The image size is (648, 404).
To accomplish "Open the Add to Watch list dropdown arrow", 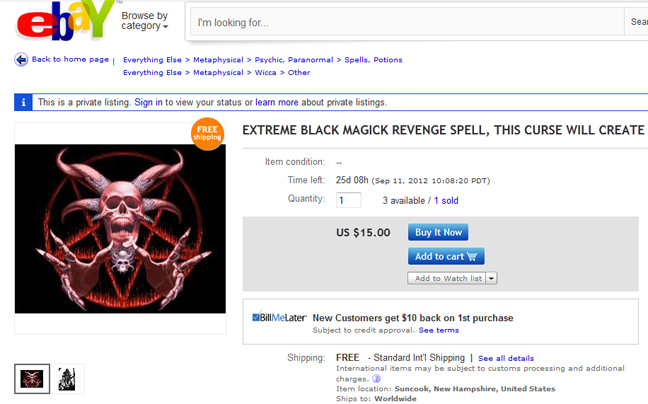I will [491, 278].
